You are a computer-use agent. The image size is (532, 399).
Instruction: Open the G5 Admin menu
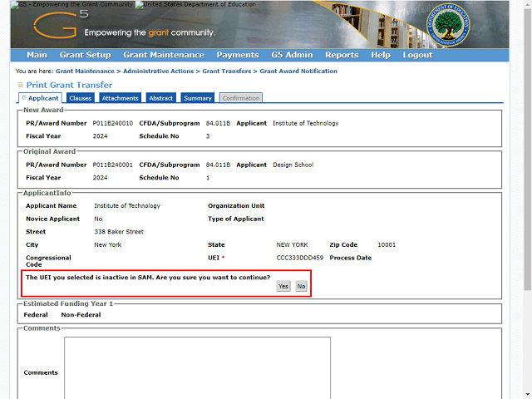click(x=292, y=55)
